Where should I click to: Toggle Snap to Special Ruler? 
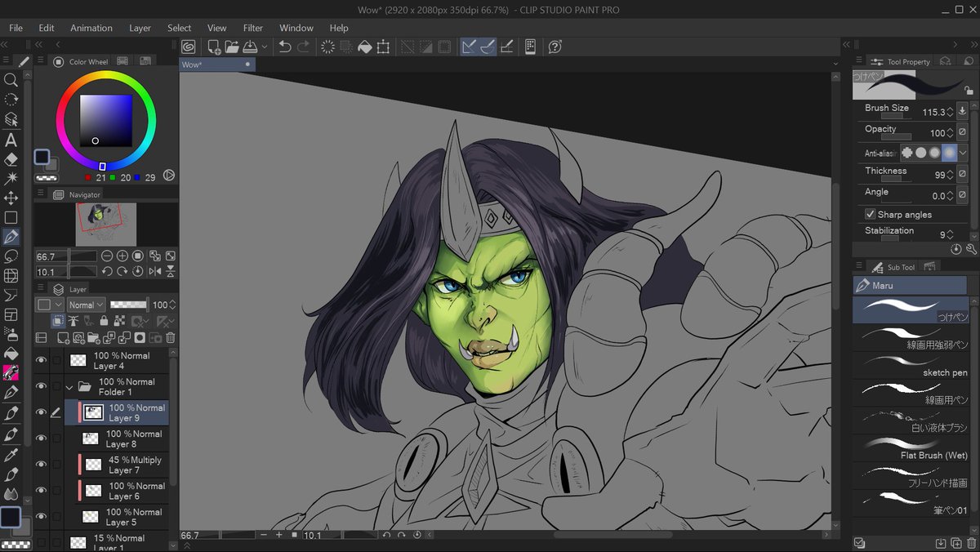tap(488, 47)
